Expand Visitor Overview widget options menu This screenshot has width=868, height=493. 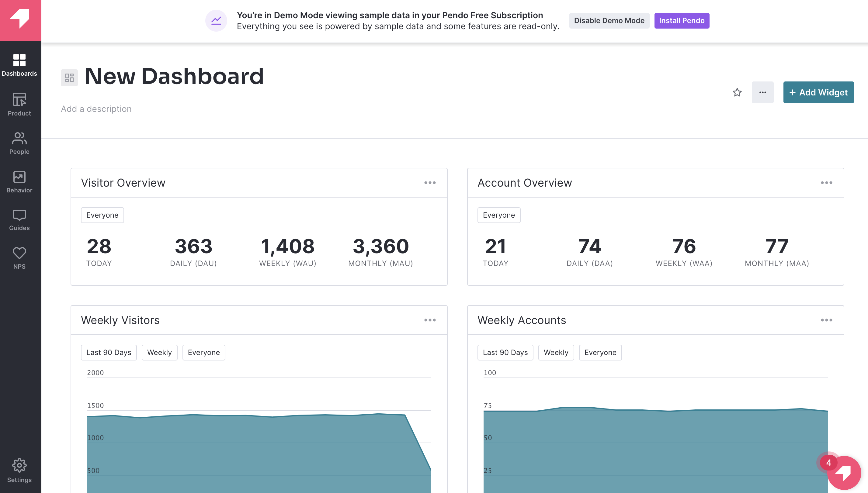(x=430, y=183)
